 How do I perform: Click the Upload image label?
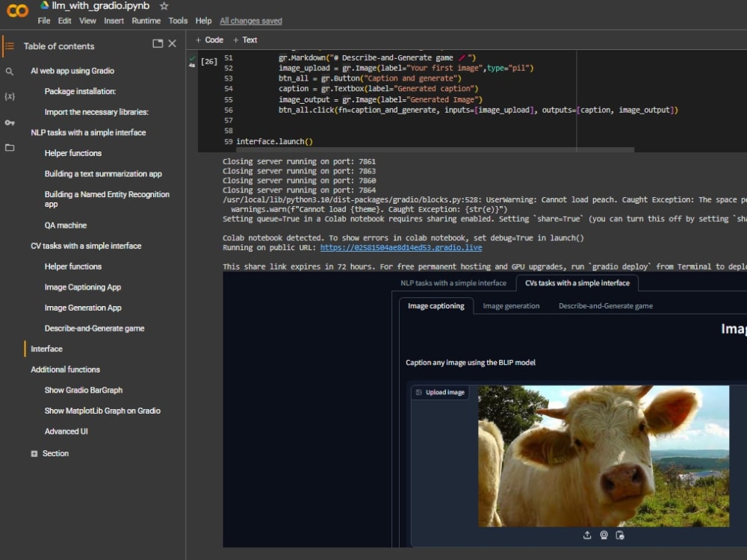[x=440, y=393]
